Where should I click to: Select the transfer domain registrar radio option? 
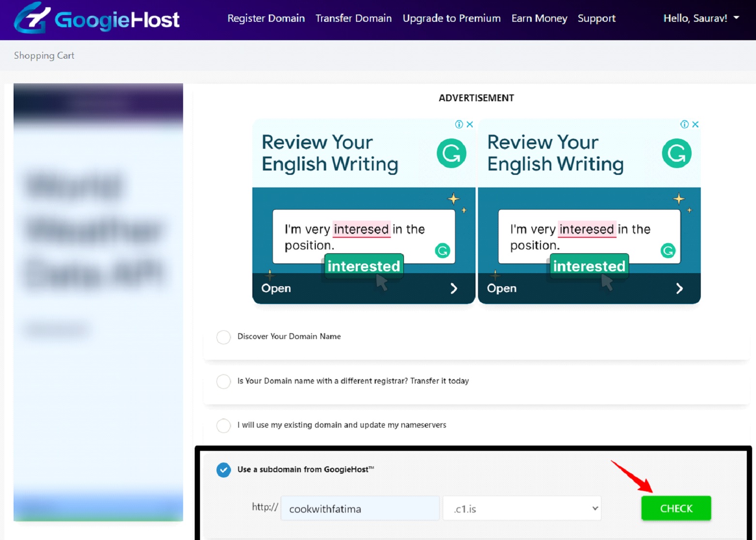click(223, 382)
